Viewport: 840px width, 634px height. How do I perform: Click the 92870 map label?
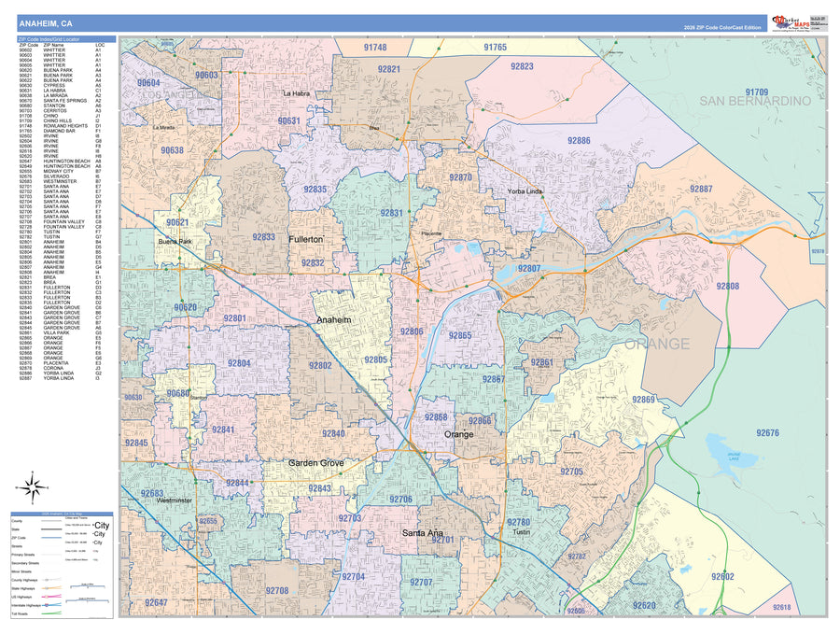click(x=461, y=177)
